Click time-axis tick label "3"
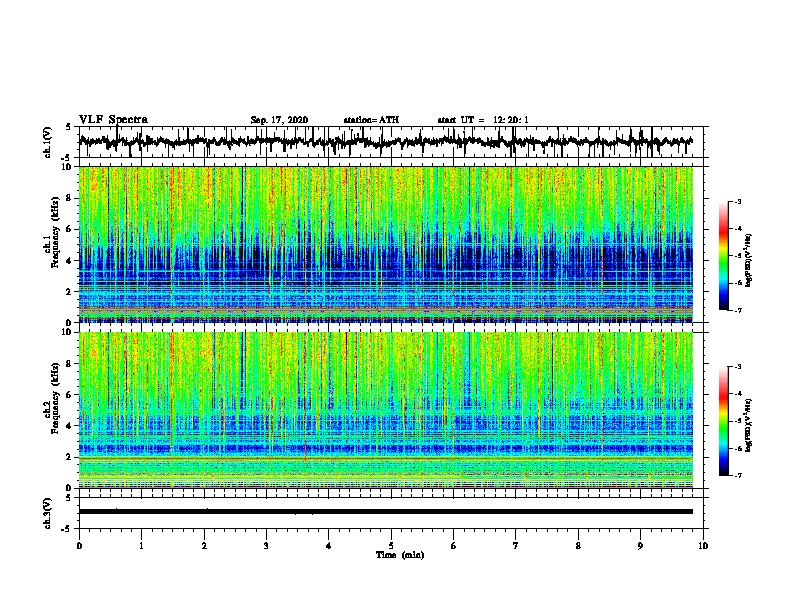The width and height of the screenshot is (792, 612). coord(266,546)
